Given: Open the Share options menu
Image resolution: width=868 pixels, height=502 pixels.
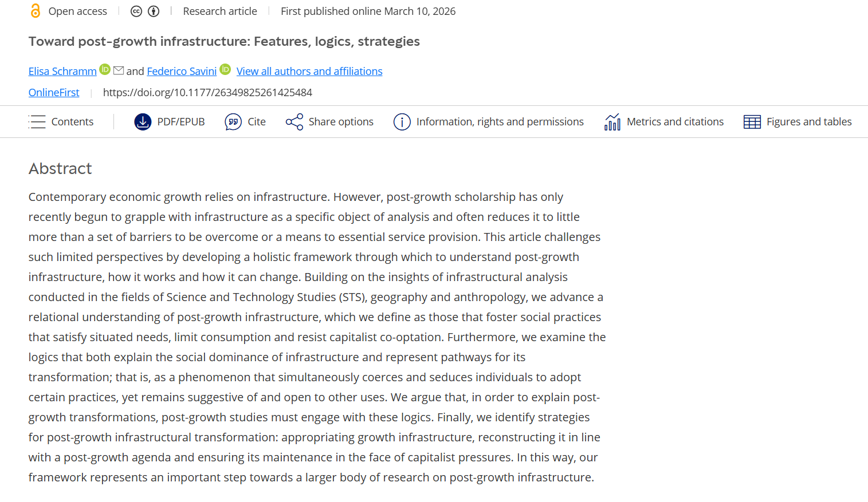Looking at the screenshot, I should coord(329,121).
